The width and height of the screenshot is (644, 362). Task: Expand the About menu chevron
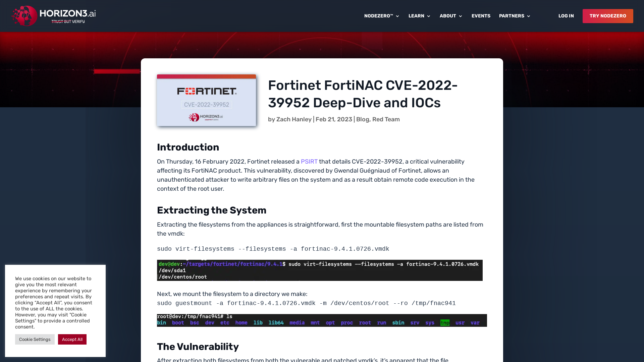[460, 16]
